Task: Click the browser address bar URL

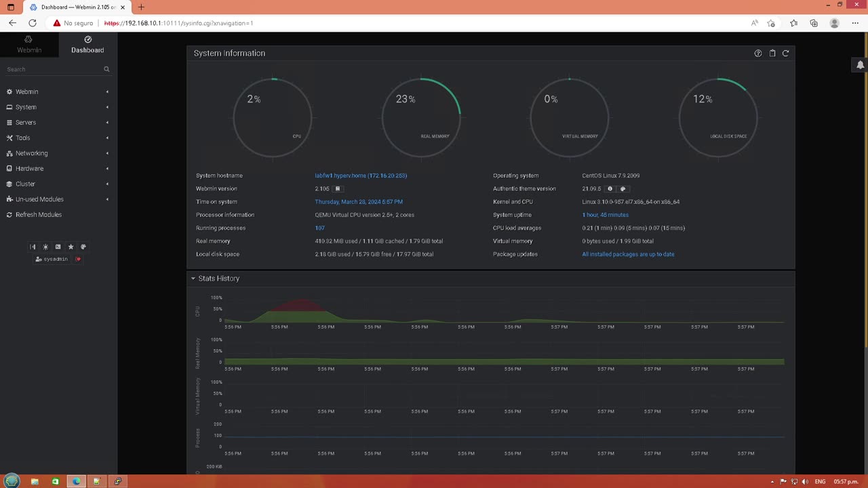Action: point(178,23)
